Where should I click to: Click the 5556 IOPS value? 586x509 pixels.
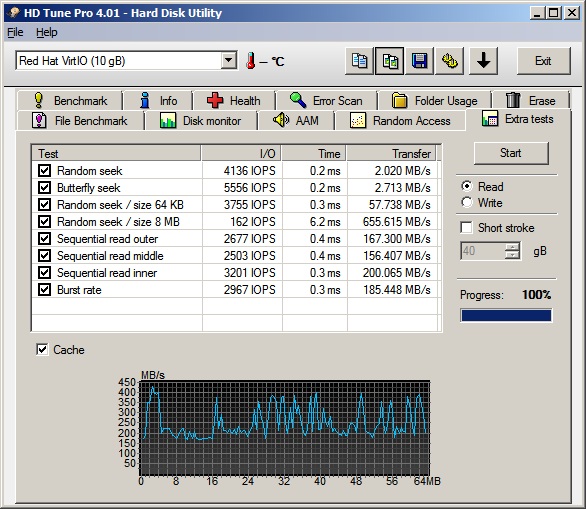pyautogui.click(x=249, y=188)
